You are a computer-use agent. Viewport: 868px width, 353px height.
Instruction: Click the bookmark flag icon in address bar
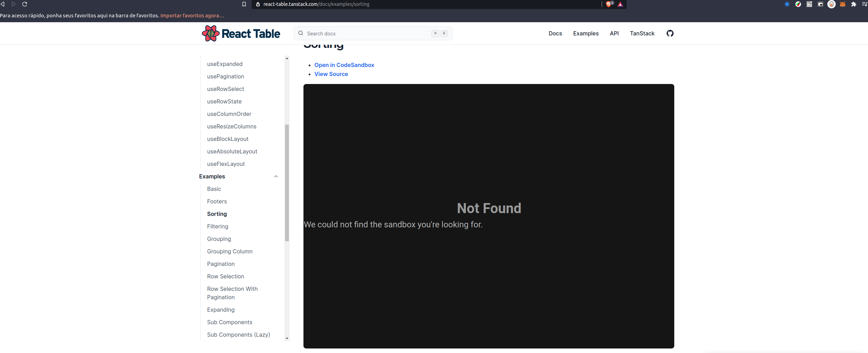244,4
